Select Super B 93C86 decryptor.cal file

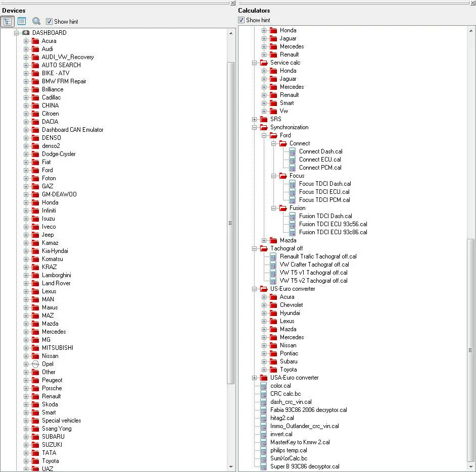pyautogui.click(x=305, y=466)
